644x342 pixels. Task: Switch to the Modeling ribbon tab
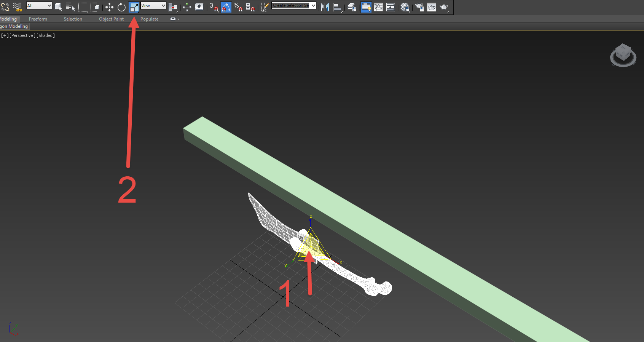point(8,19)
